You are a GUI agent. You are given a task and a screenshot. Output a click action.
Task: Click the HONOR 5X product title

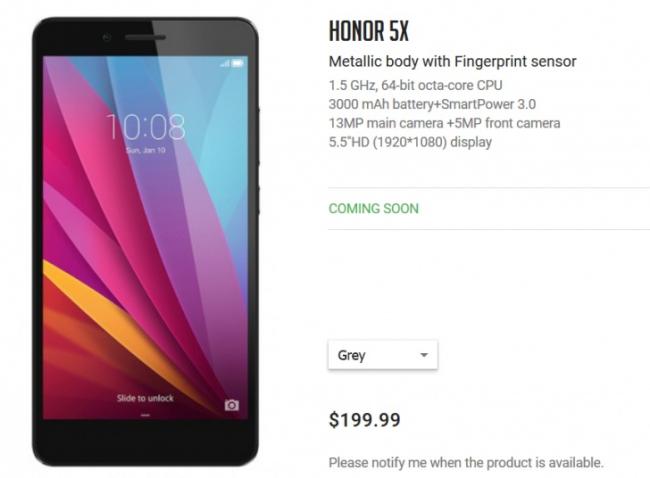click(x=369, y=31)
